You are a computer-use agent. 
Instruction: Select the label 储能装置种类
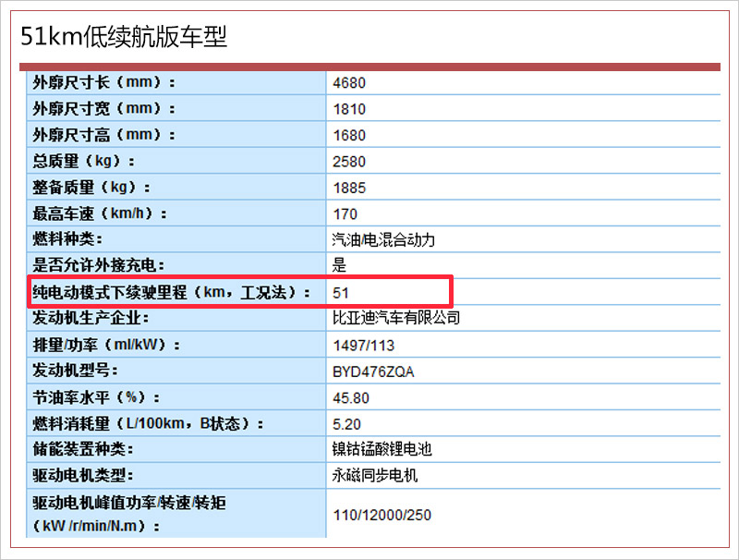coord(83,449)
